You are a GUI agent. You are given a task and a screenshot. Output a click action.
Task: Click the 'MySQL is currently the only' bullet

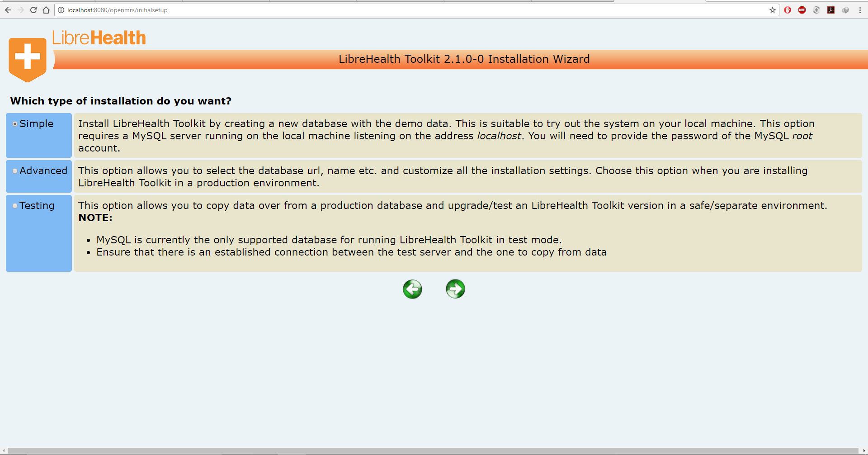(x=329, y=240)
